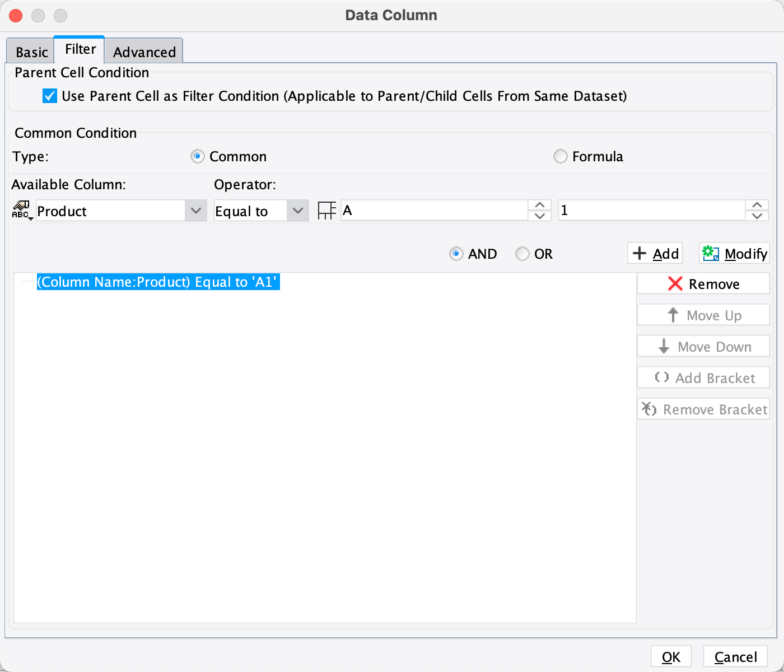Uncheck Use Parent Cell as Filter Condition
784x672 pixels.
click(49, 96)
